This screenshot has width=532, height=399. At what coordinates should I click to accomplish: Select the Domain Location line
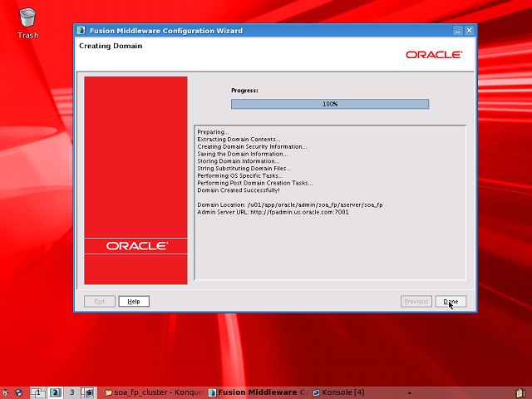click(290, 205)
